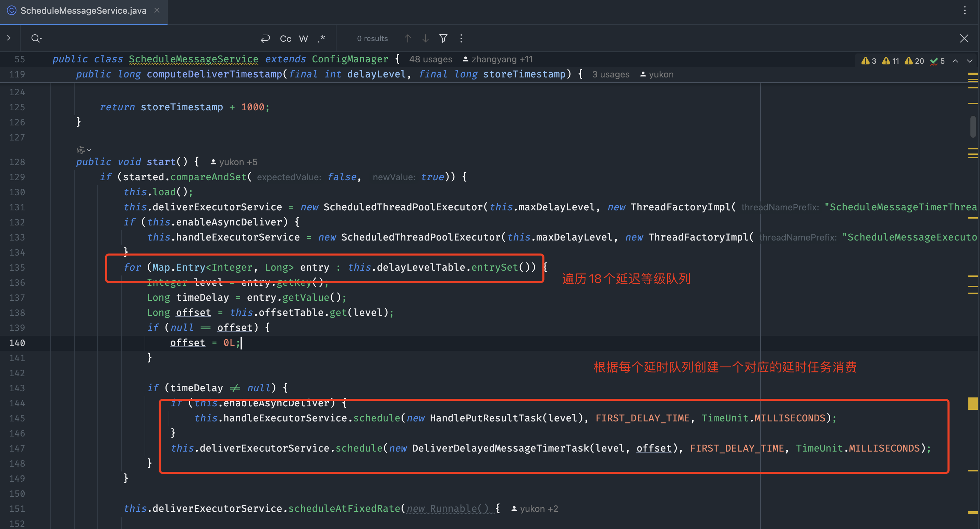Open editor tabs more options menu
The image size is (980, 529).
coord(965,11)
